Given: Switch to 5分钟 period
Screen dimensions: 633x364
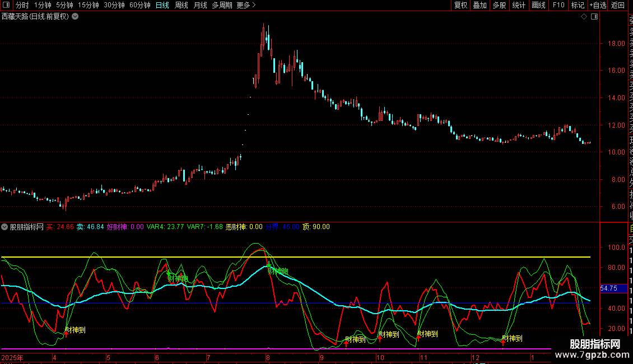Looking at the screenshot, I should pyautogui.click(x=64, y=5).
